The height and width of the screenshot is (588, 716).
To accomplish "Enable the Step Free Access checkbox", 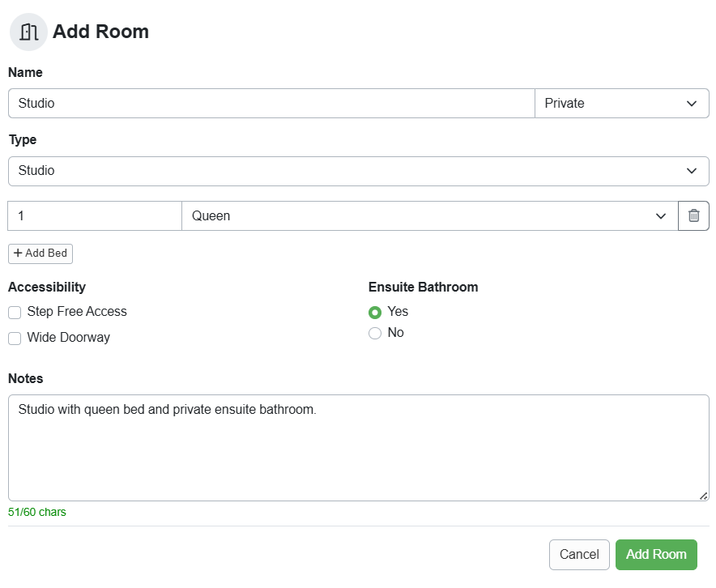I will [x=15, y=313].
